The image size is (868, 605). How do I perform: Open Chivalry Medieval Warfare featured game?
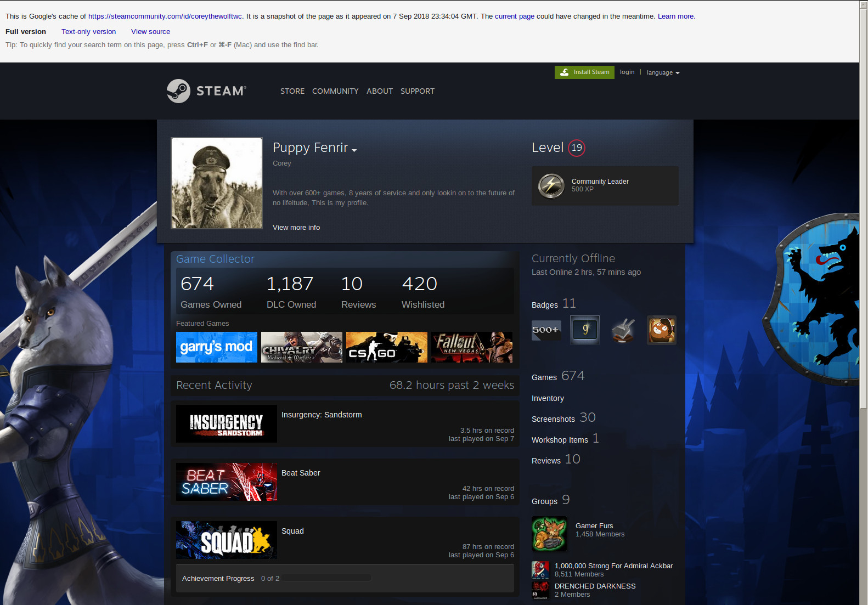[x=302, y=347]
